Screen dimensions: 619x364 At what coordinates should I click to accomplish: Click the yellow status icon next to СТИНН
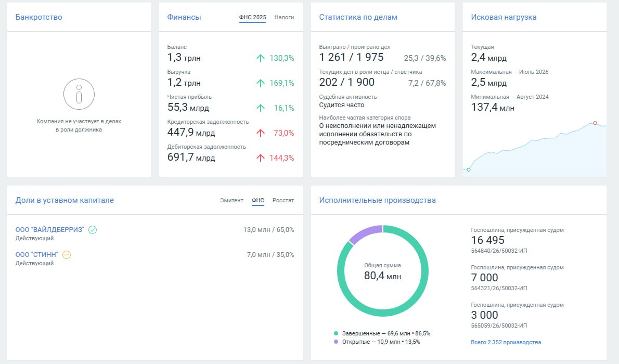click(67, 255)
